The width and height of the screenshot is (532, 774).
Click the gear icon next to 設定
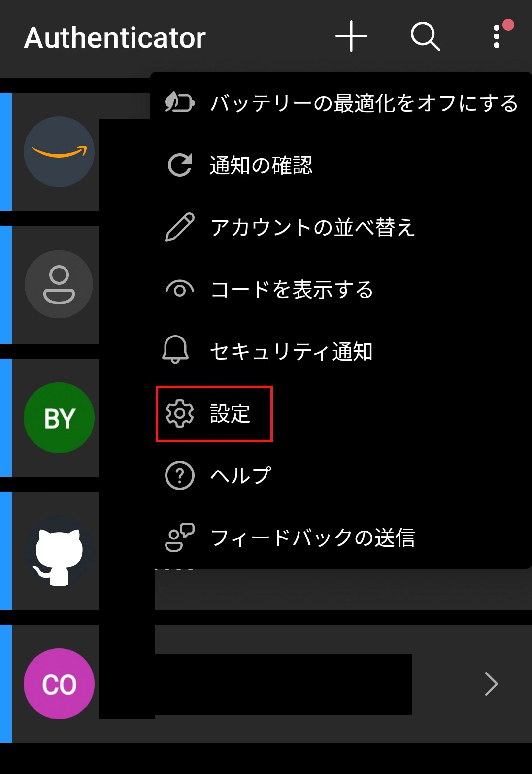[180, 413]
